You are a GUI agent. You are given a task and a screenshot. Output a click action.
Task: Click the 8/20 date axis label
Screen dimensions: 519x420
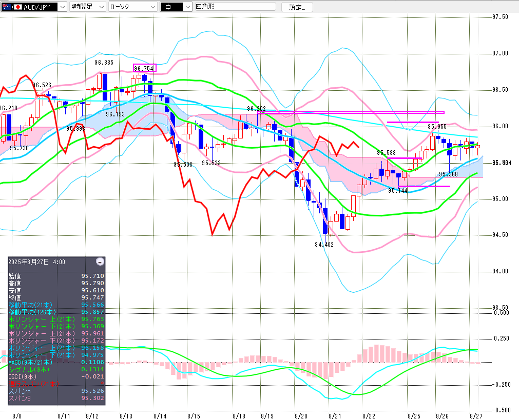tap(301, 416)
